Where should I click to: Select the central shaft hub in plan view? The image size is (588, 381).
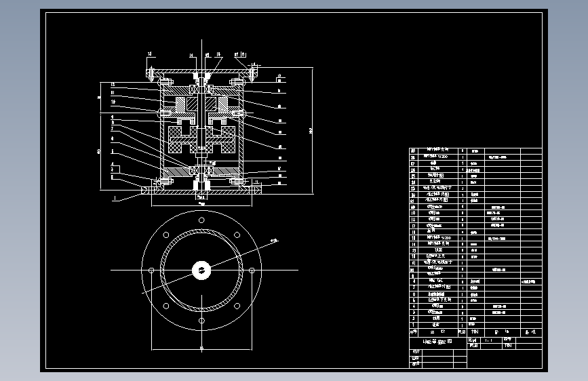201,270
